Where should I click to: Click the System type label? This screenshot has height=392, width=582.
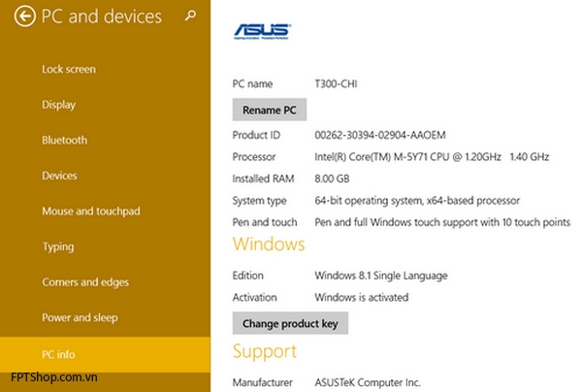259,201
